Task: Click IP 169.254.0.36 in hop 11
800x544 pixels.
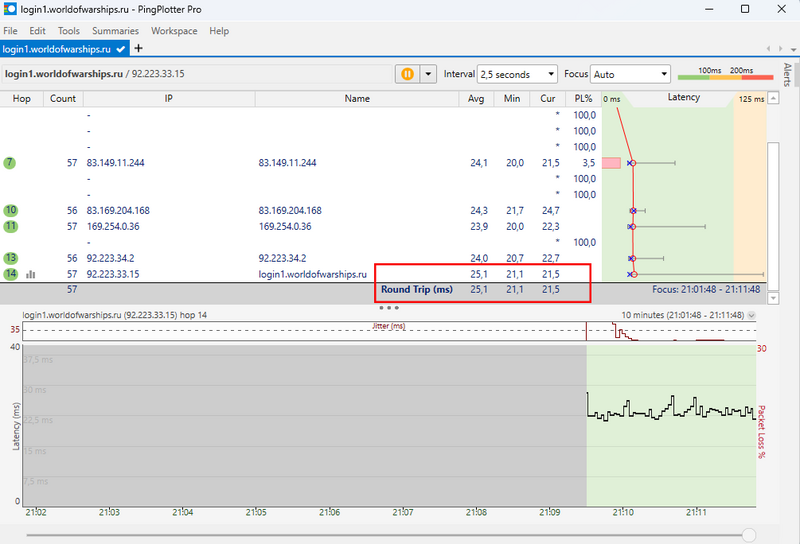Action: pyautogui.click(x=113, y=226)
